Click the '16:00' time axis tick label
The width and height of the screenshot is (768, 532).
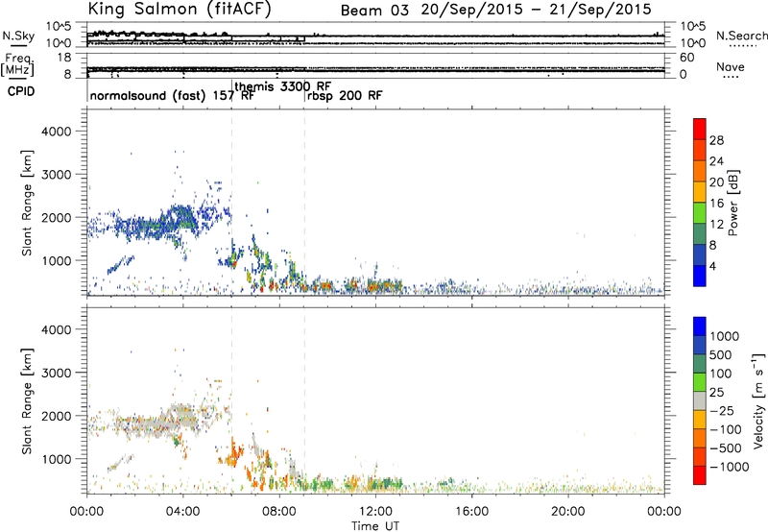pyautogui.click(x=471, y=512)
